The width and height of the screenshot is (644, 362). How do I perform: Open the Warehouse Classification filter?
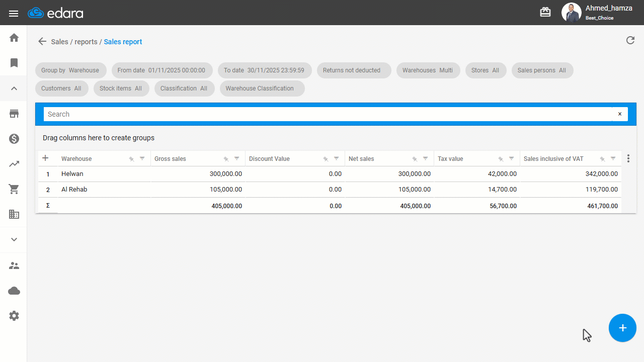tap(262, 88)
